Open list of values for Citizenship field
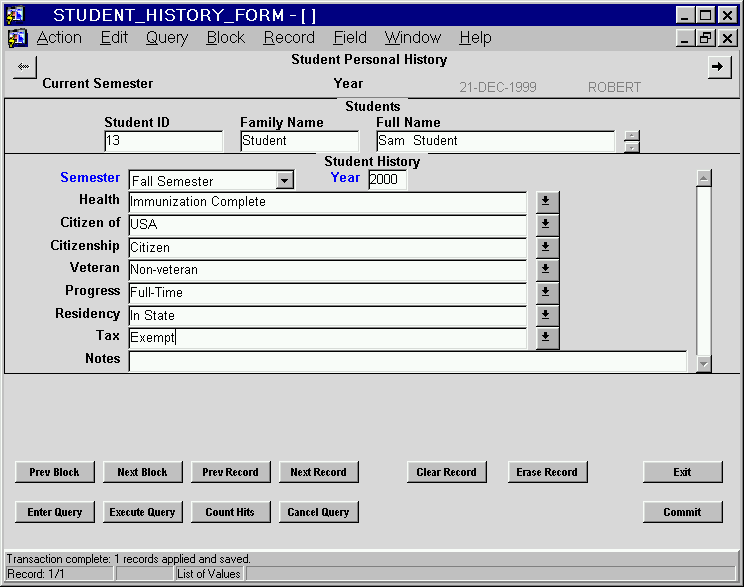The image size is (744, 587). click(547, 247)
